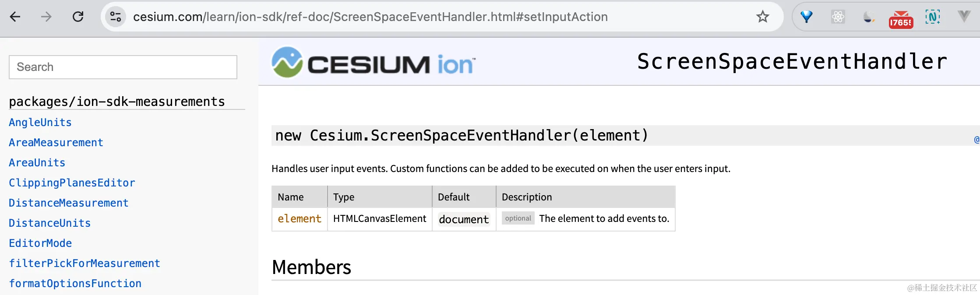Open the mail checker extension with red badge

901,19
